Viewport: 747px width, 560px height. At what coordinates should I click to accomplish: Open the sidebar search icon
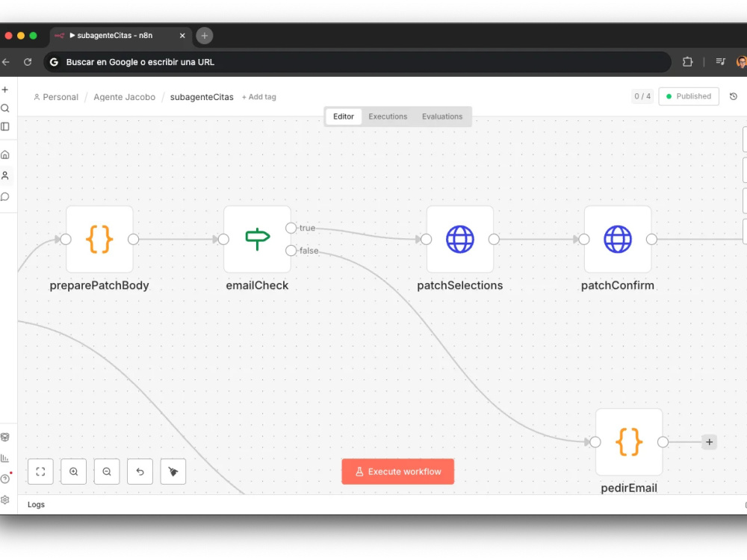click(5, 108)
